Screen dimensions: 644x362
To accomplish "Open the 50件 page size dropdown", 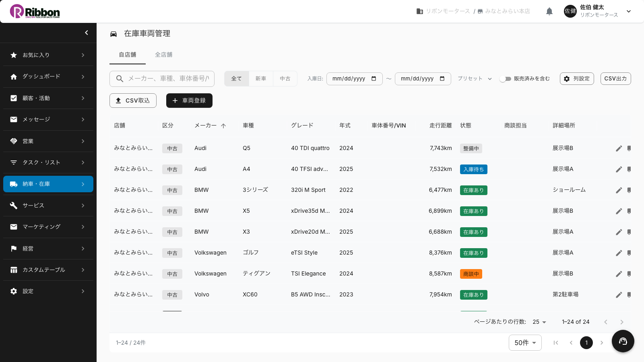I will point(525,343).
